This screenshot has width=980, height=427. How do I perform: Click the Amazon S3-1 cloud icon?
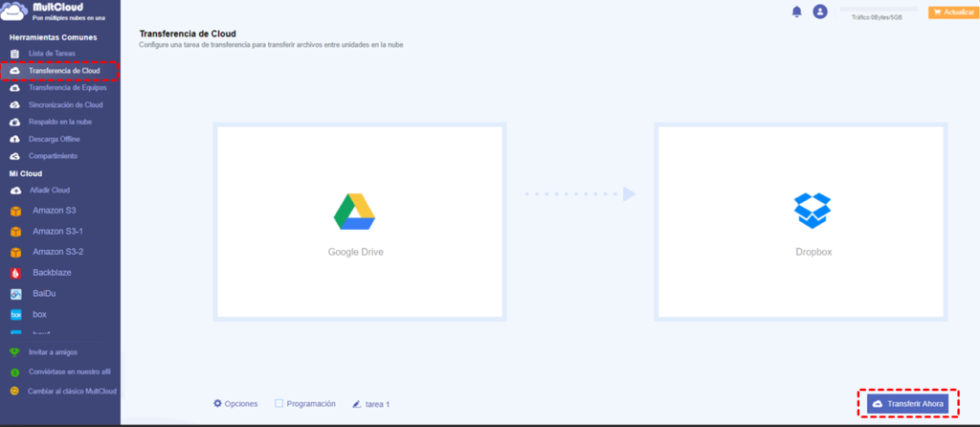tap(15, 232)
